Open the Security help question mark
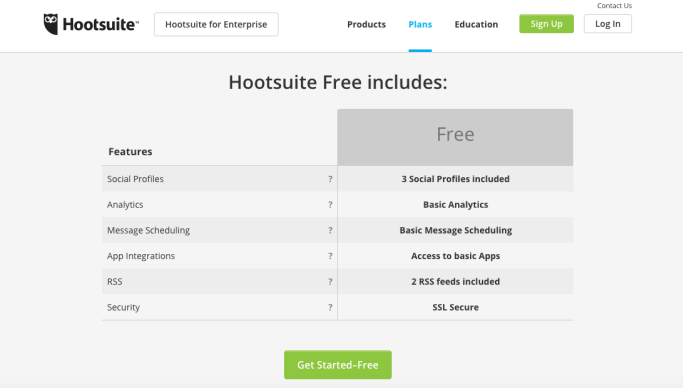683x388 pixels. coord(330,307)
